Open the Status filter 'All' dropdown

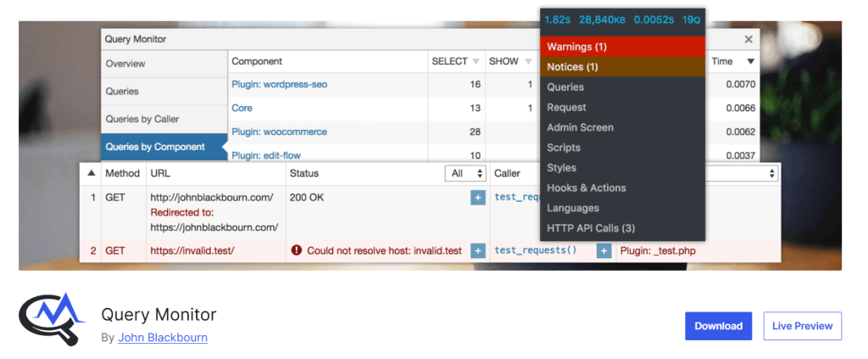[x=465, y=173]
